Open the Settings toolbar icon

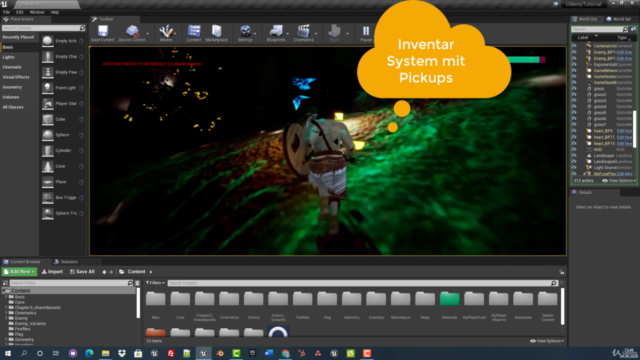245,31
